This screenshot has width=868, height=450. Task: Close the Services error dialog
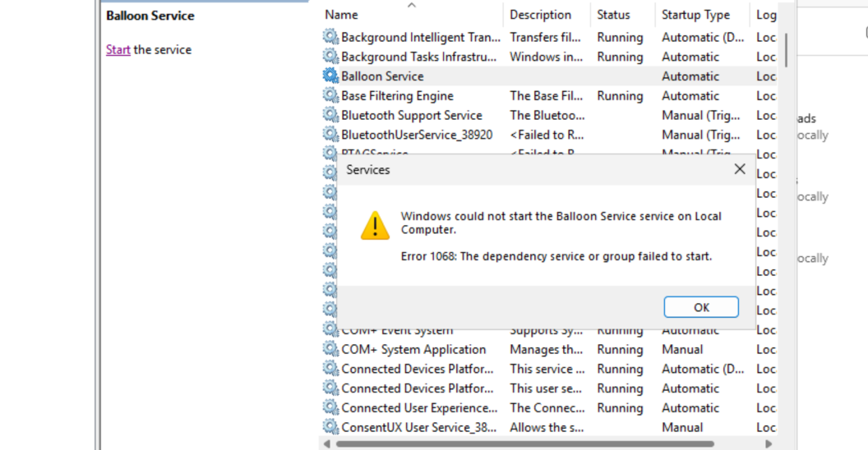[739, 169]
